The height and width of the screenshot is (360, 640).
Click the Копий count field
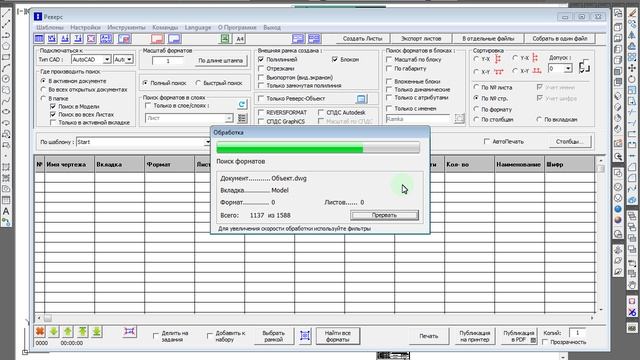click(577, 333)
